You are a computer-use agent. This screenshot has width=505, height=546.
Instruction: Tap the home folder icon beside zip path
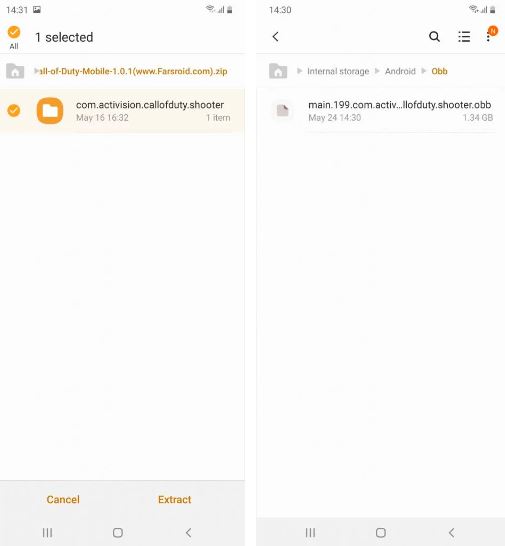pos(15,71)
